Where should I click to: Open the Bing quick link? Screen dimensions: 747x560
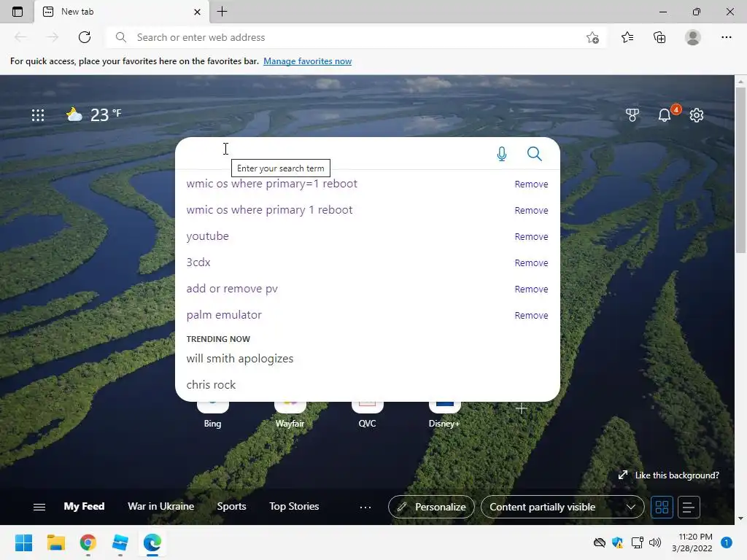212,413
